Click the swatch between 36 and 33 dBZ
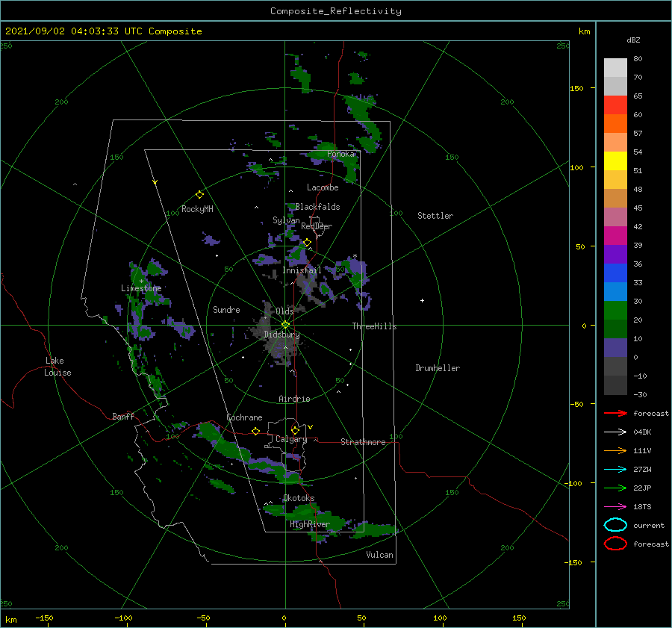This screenshot has height=628, width=672. 615,273
